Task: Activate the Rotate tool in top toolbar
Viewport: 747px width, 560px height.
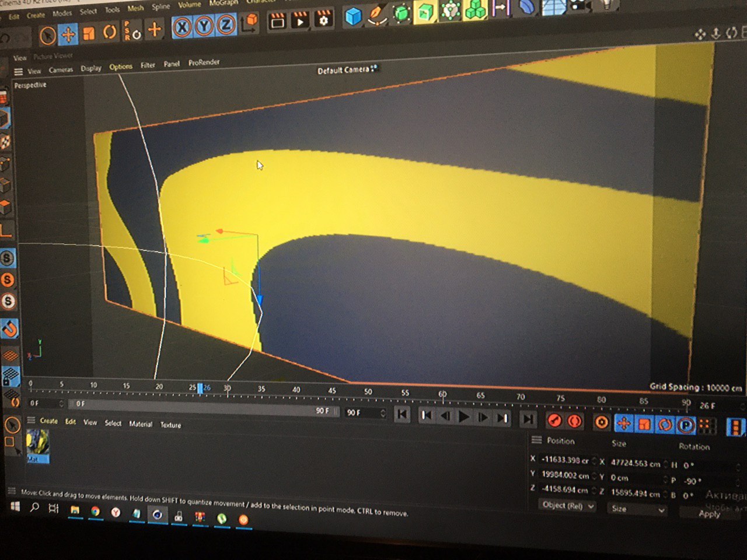Action: 109,32
